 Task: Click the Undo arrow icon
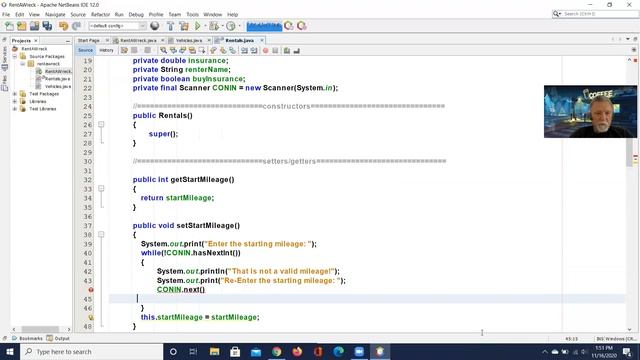(63, 26)
